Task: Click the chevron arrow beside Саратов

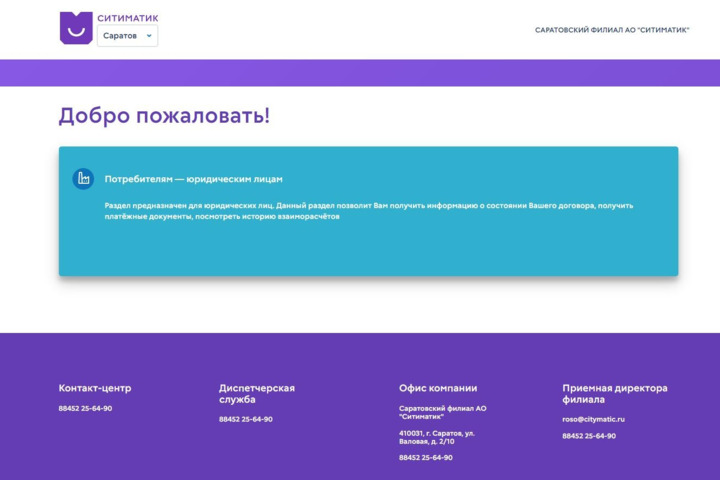Action: [x=149, y=36]
